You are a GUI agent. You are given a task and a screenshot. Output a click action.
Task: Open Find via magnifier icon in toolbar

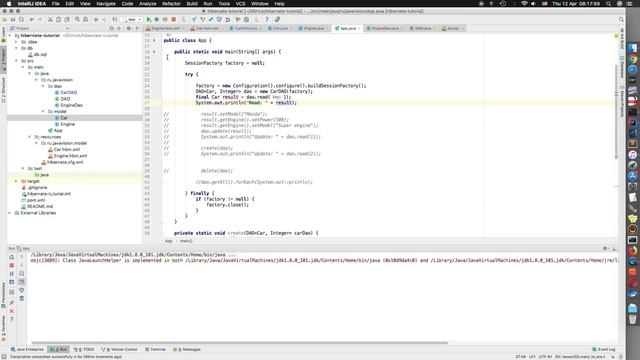coord(77,19)
